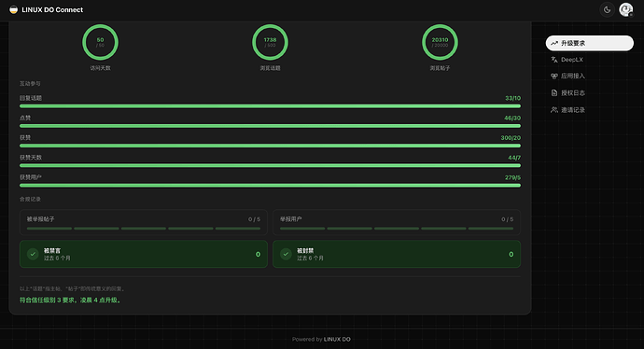
Task: Click the 回复话题 label
Action: tap(31, 98)
